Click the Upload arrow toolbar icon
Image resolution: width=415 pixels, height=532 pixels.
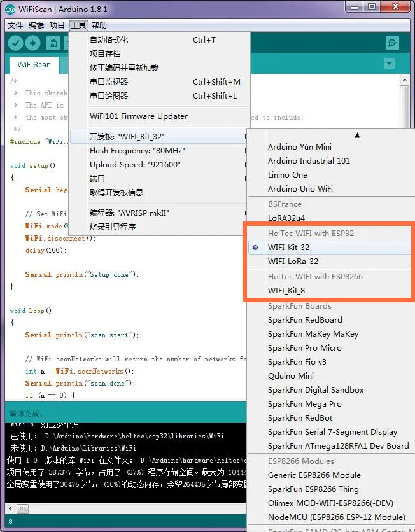(33, 43)
